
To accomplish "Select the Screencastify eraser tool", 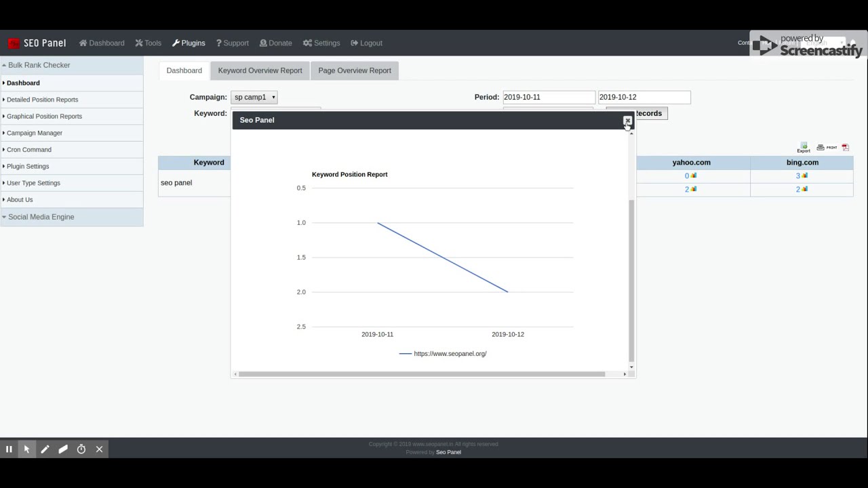I will 63,449.
